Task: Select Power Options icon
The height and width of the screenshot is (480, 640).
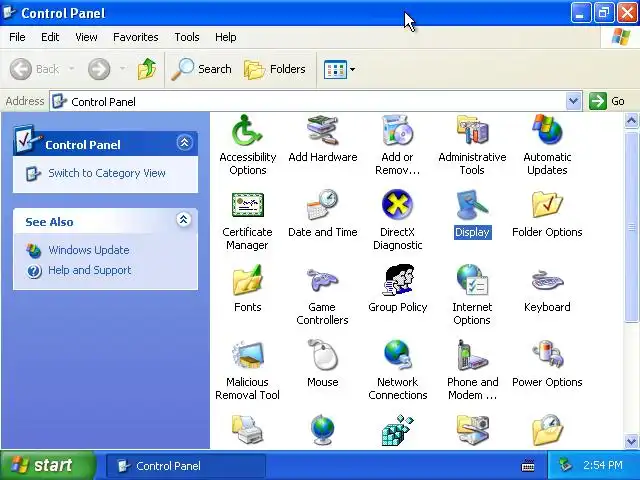Action: pos(547,355)
